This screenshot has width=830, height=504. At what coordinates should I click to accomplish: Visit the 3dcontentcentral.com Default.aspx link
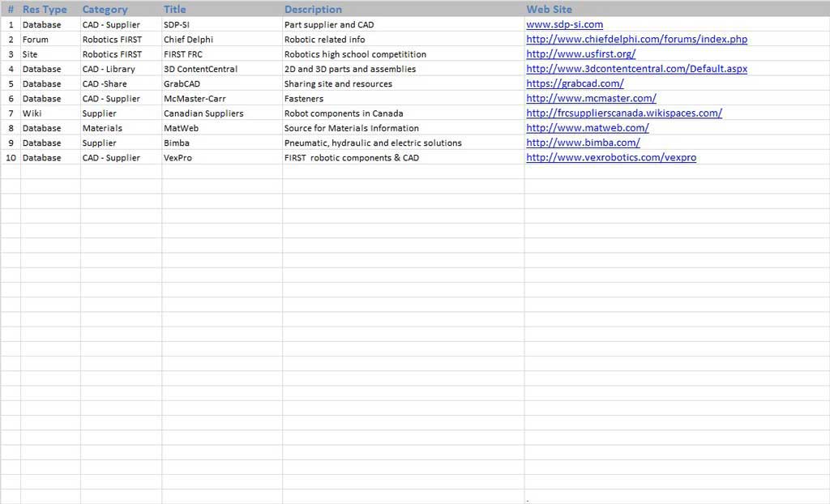click(636, 69)
